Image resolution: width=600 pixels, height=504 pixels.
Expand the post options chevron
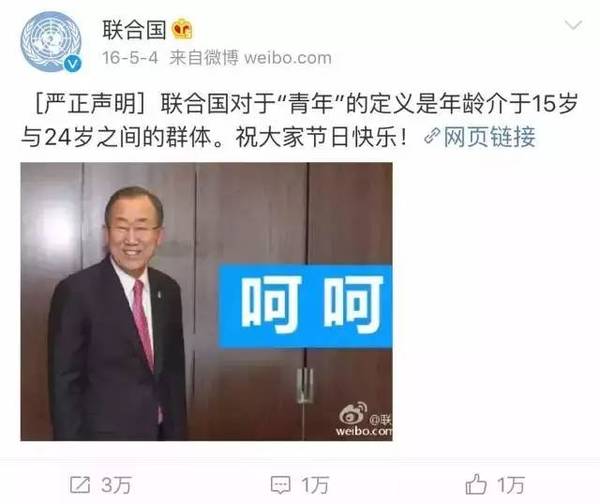[x=573, y=26]
